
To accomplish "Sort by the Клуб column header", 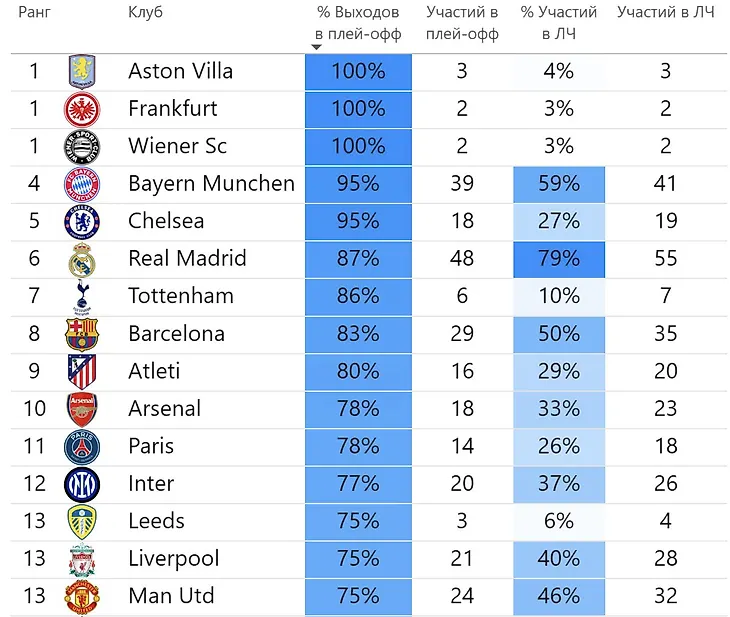I will pos(145,12).
